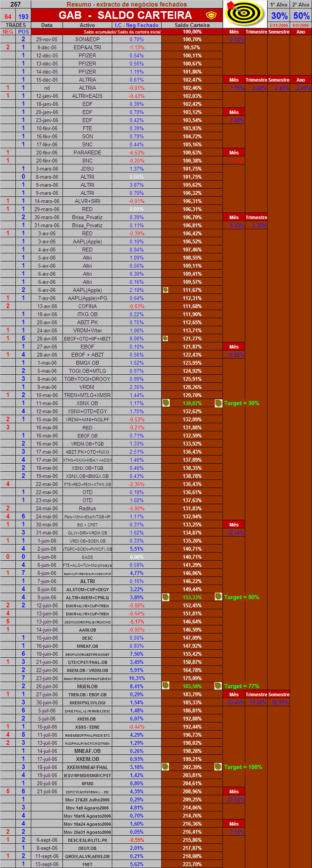Click the 2° Alvo header cell
Screen dimensions: 312x868
coord(301,5)
